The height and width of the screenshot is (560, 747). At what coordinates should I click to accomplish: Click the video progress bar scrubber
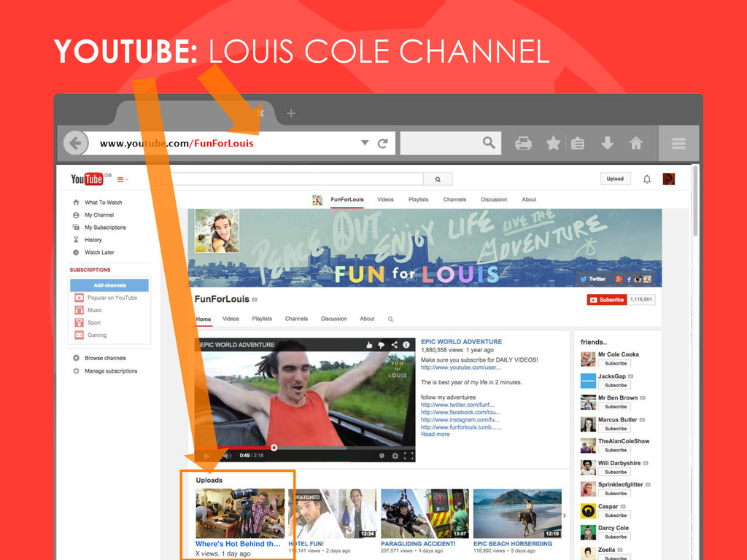[274, 448]
